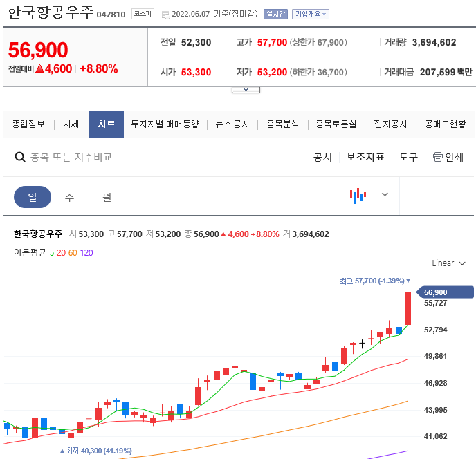Open the 도구 tools menu
Viewport: 476px width, 459px height.
[x=408, y=157]
